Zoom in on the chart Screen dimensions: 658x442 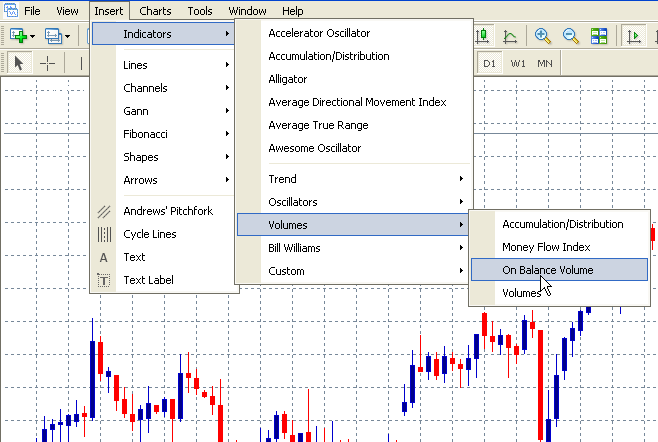pyautogui.click(x=542, y=36)
